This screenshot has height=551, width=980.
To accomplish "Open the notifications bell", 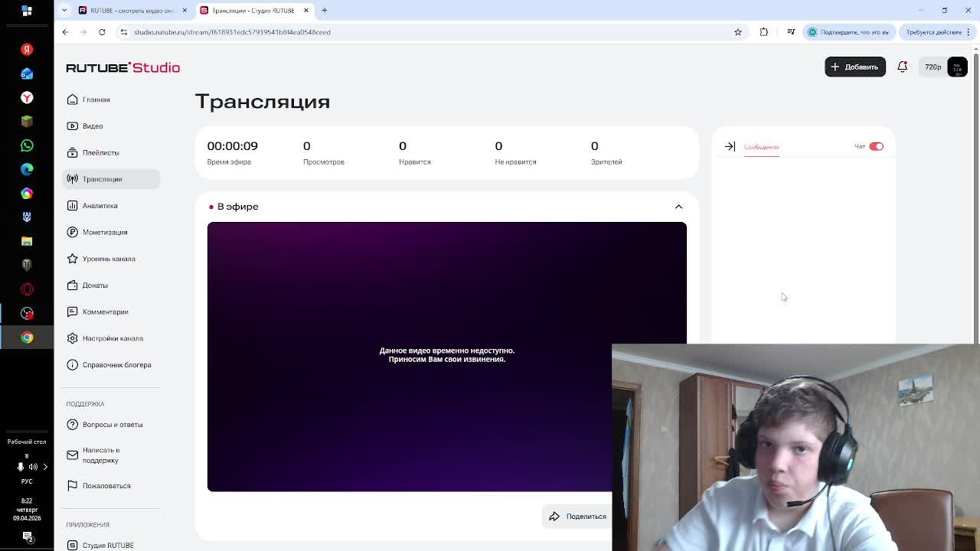I will [902, 67].
